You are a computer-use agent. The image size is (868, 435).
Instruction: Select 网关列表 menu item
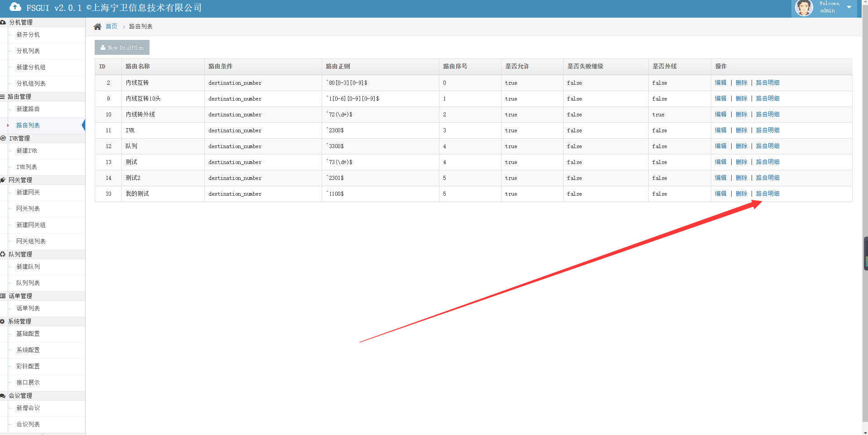tap(28, 209)
